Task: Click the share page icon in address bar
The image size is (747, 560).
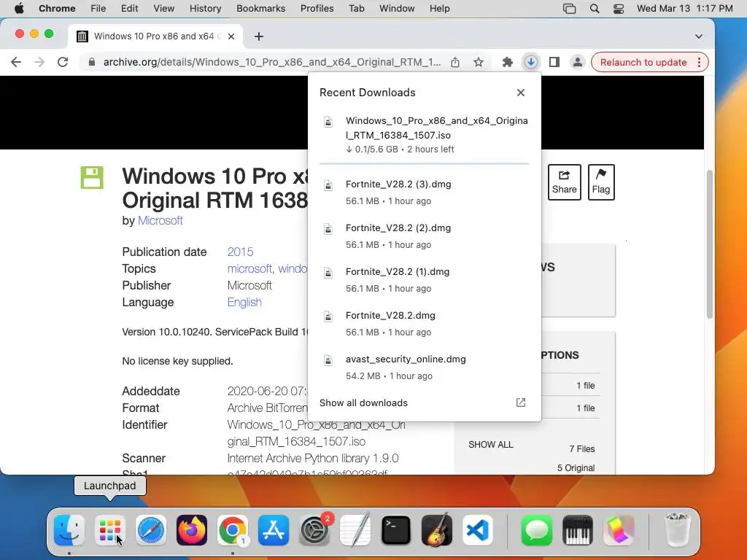Action: 455,63
